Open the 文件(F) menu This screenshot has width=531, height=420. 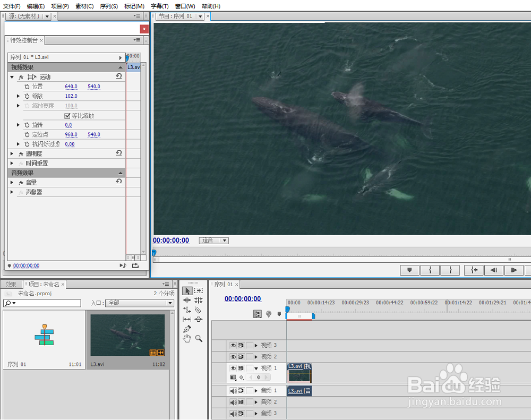pos(12,6)
